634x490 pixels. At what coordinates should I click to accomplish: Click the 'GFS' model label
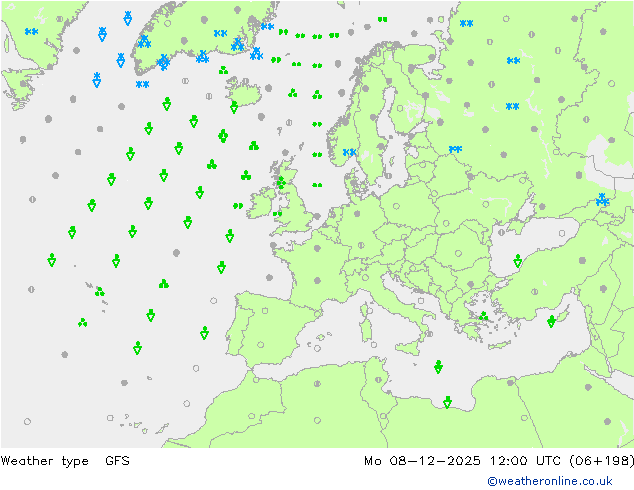[x=117, y=460]
